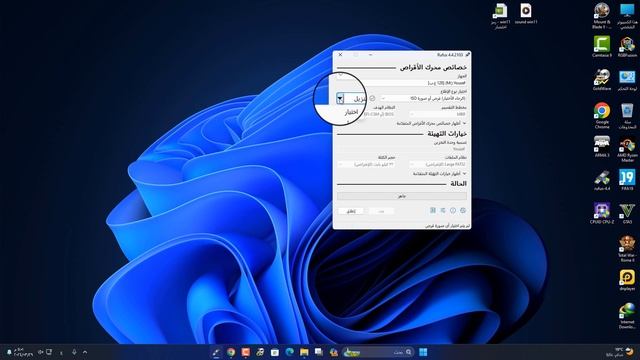Open the cluster size dropdown
Viewport: 640px width, 360px height.
click(x=366, y=164)
